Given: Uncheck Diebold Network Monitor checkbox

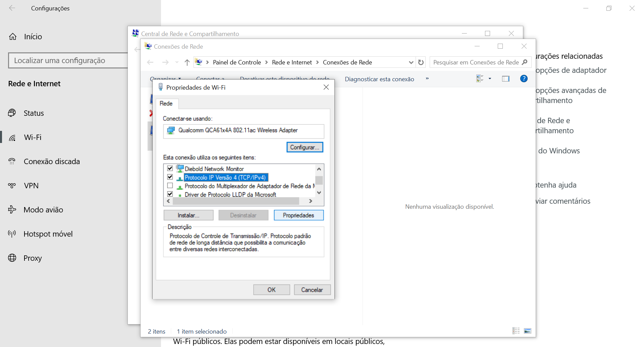Looking at the screenshot, I should tap(170, 168).
